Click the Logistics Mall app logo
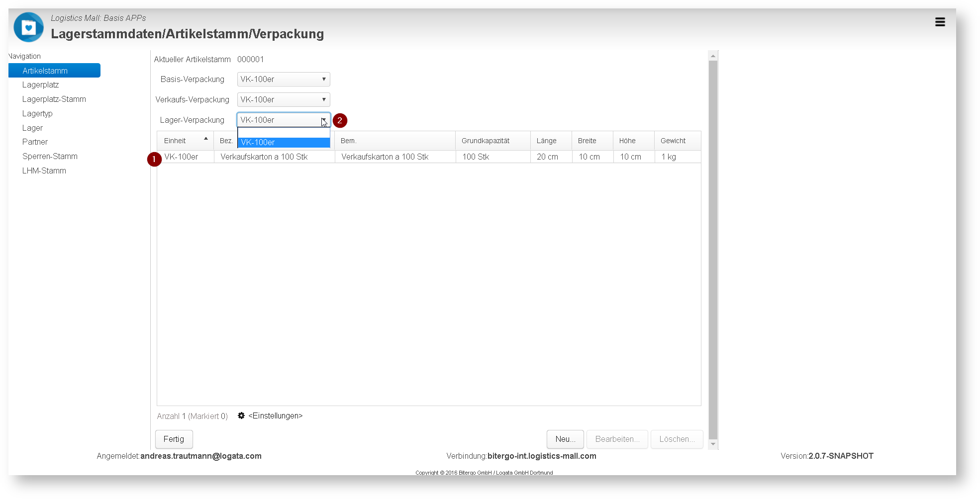Screen dimensions: 980x499 (28, 27)
